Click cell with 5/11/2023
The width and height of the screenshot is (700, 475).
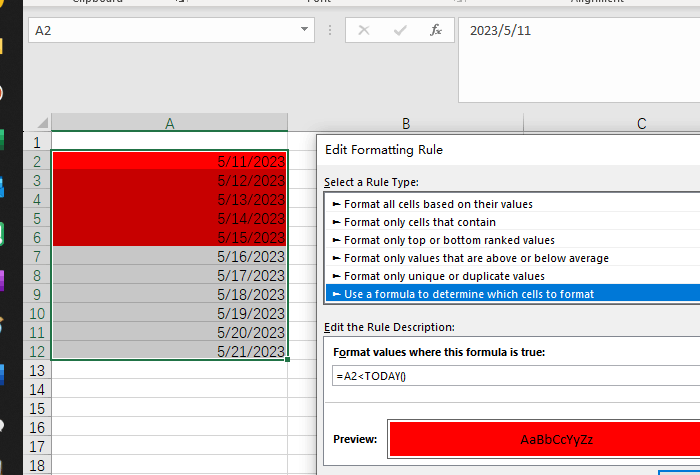[x=170, y=161]
